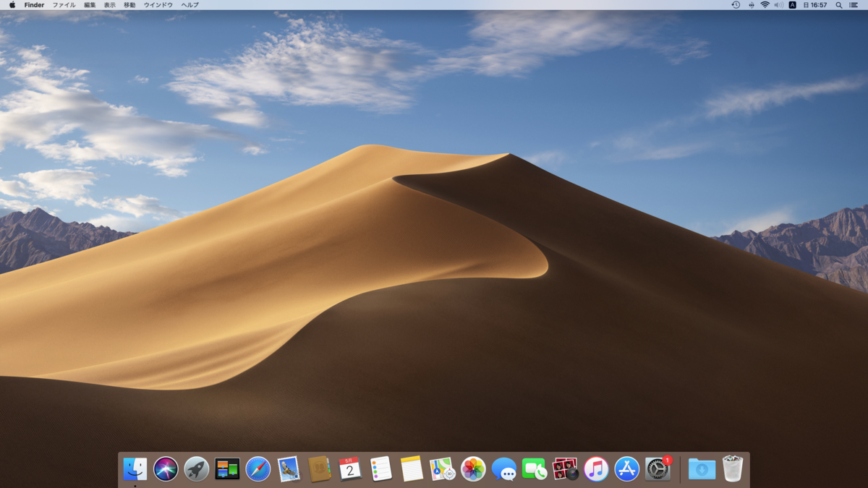Open Notification Center list icon
Image resolution: width=868 pixels, height=488 pixels.
(x=854, y=5)
